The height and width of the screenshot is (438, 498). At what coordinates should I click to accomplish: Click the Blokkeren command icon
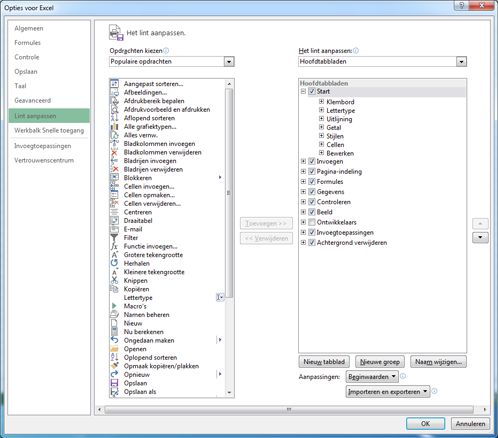coord(114,178)
